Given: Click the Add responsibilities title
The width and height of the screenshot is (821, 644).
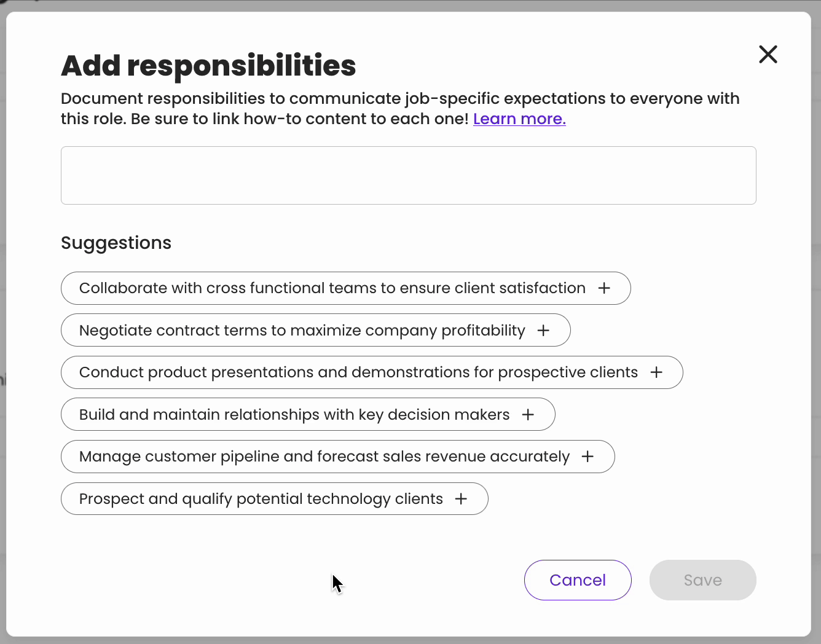Looking at the screenshot, I should (x=208, y=65).
